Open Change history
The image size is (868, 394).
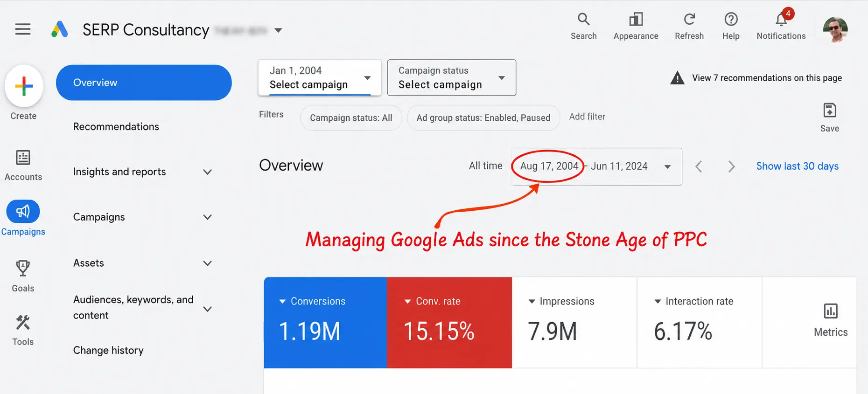pyautogui.click(x=108, y=350)
